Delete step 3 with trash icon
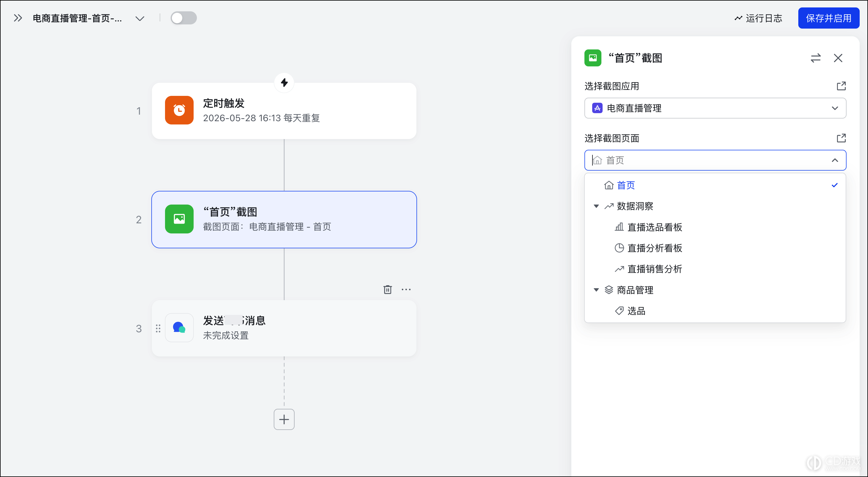Image resolution: width=868 pixels, height=477 pixels. 388,289
